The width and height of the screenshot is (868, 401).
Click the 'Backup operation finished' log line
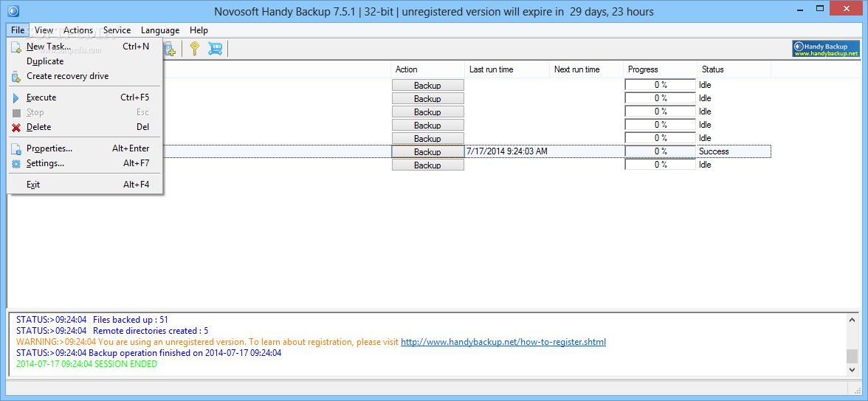[x=148, y=353]
